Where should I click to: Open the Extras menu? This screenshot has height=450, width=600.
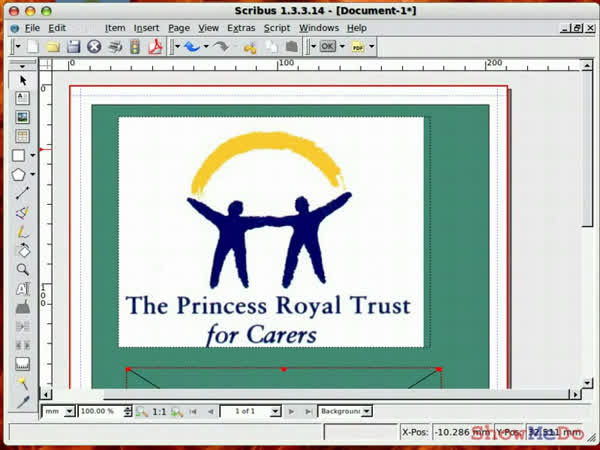(x=241, y=28)
